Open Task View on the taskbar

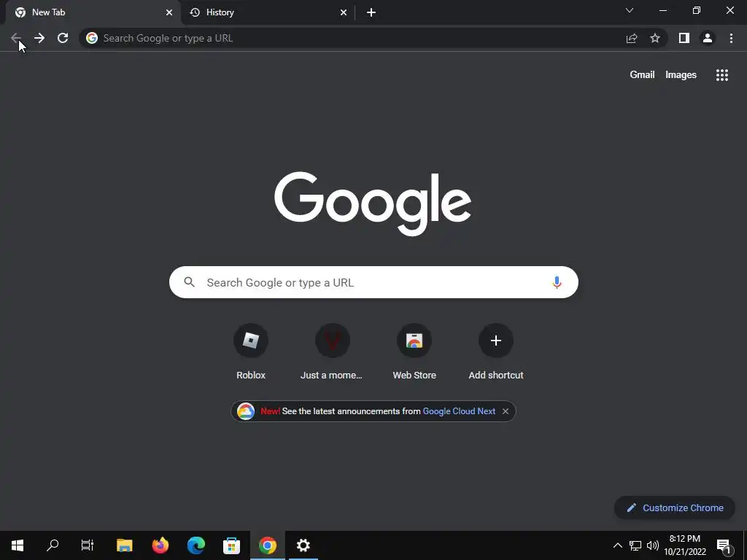click(88, 545)
